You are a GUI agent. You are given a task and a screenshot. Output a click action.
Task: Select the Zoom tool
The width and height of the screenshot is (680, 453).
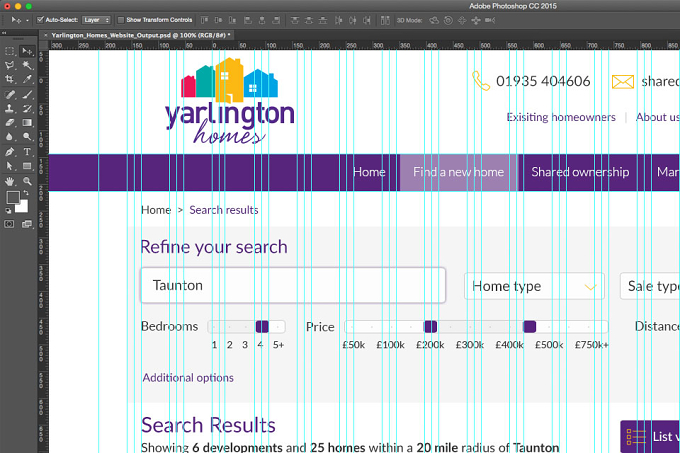tap(27, 181)
